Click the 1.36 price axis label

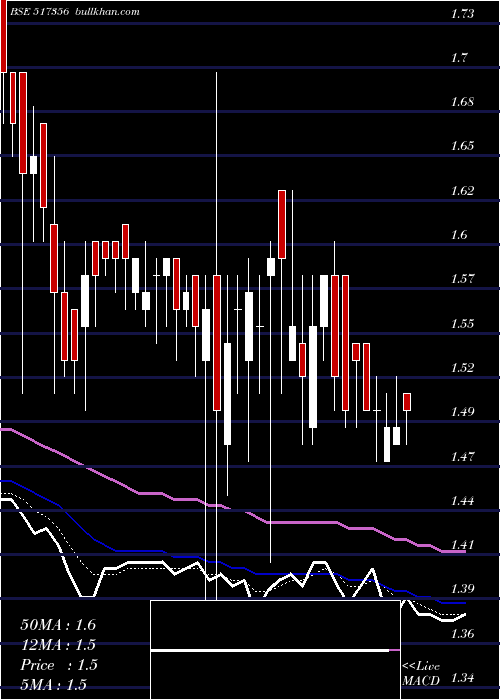click(x=462, y=633)
